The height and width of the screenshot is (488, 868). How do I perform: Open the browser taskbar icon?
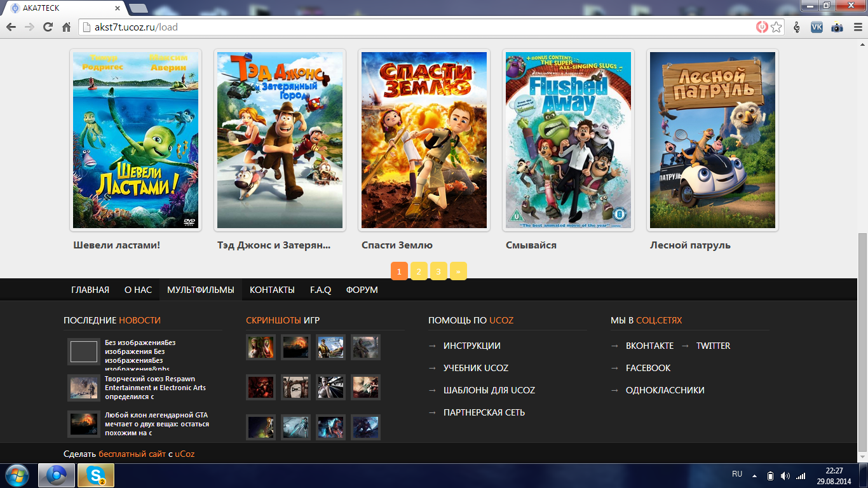(57, 475)
